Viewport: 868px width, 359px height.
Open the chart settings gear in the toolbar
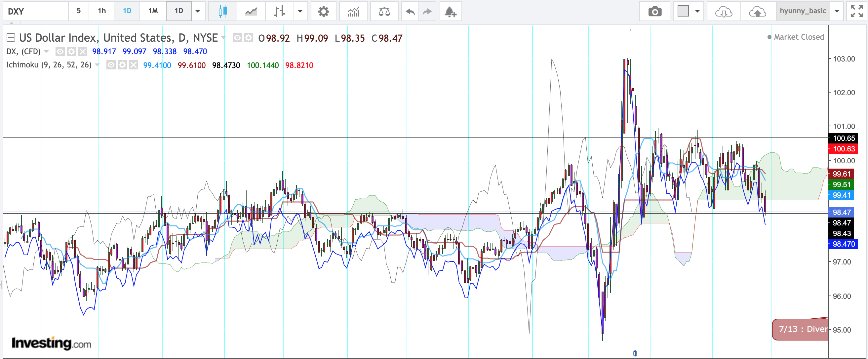[323, 12]
